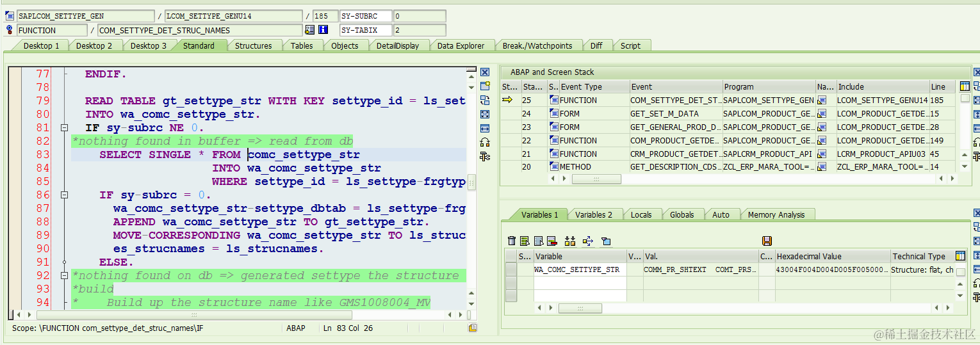Click the down arrow of the stack table's vertical scrollbar
This screenshot has width=980, height=345.
(x=965, y=166)
